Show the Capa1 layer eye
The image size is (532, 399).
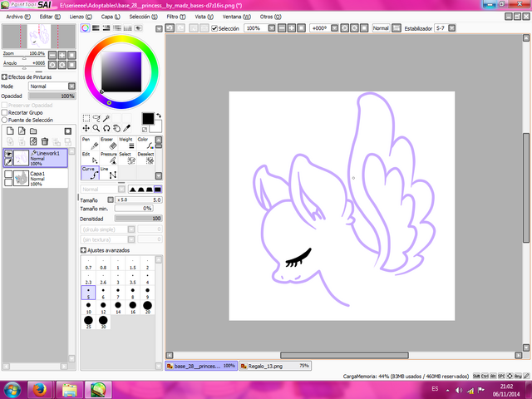[8, 175]
